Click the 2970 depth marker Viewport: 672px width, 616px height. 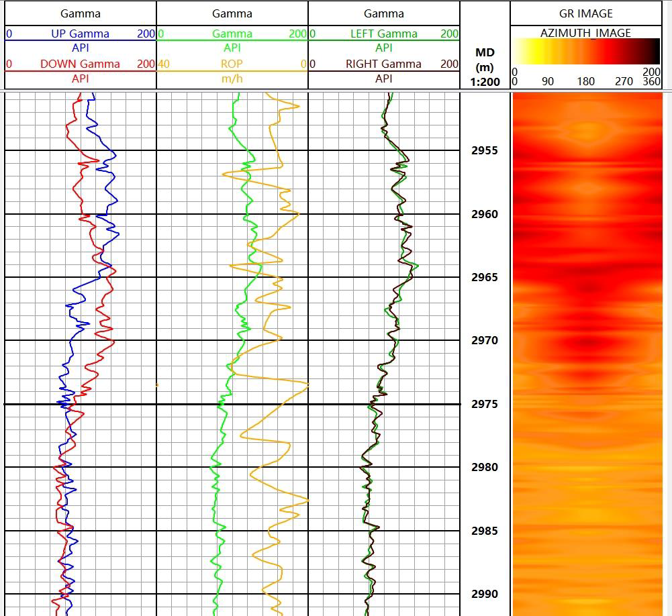click(x=485, y=340)
